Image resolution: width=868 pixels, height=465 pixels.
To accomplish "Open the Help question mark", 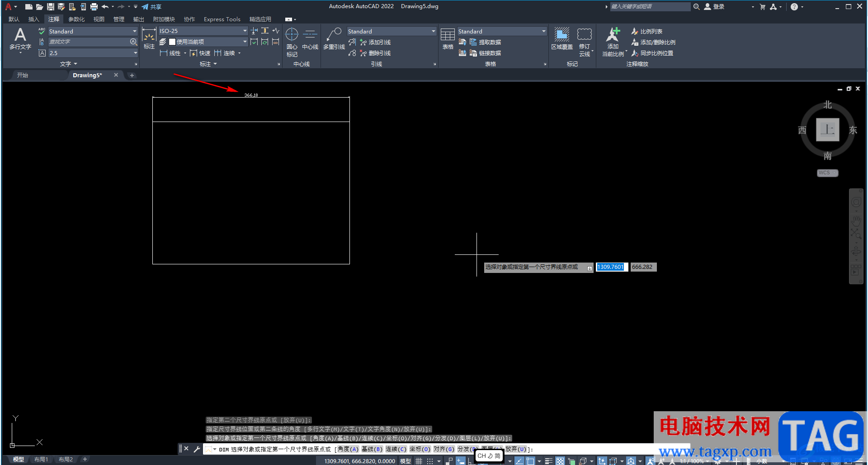I will coord(794,7).
